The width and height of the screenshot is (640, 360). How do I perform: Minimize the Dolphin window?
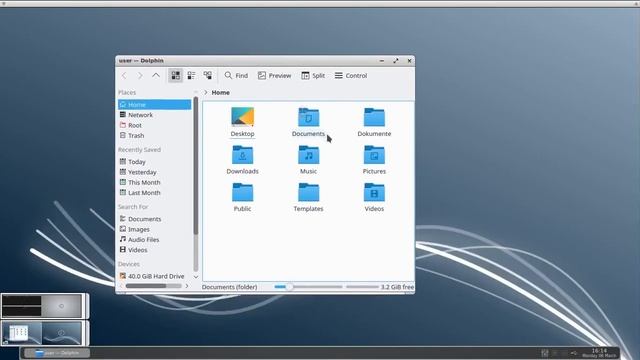click(x=382, y=60)
